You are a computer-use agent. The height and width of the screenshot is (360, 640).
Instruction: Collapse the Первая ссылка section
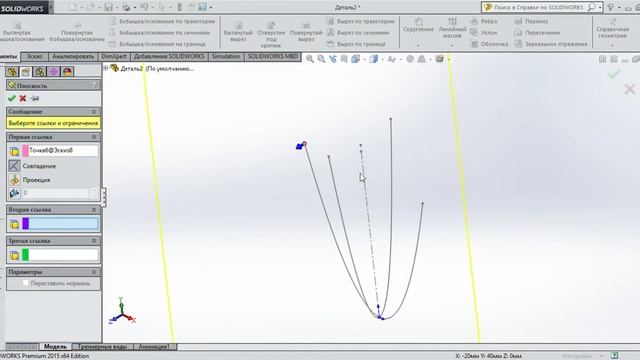point(94,137)
